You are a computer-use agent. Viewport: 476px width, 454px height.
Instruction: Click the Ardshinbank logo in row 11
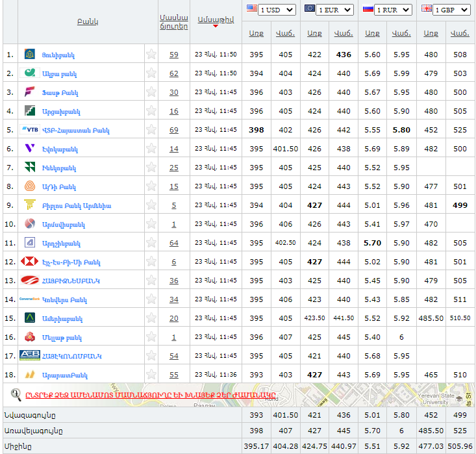(30, 243)
